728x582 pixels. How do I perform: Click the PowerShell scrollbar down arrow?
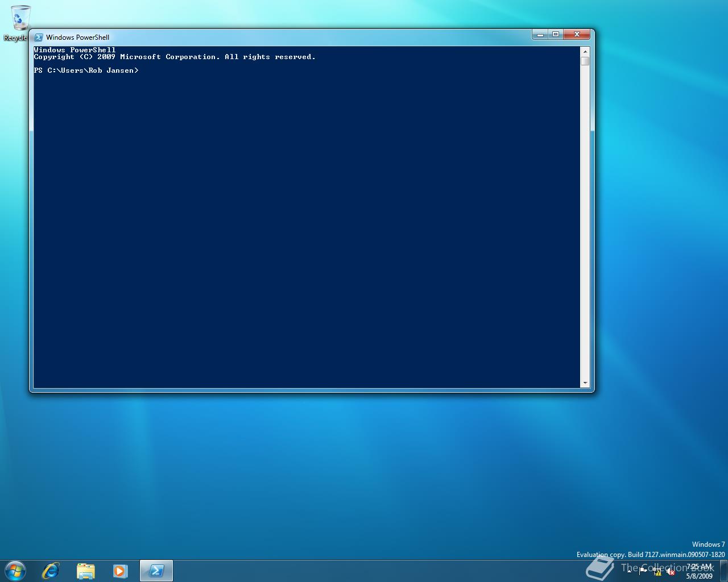(x=585, y=383)
